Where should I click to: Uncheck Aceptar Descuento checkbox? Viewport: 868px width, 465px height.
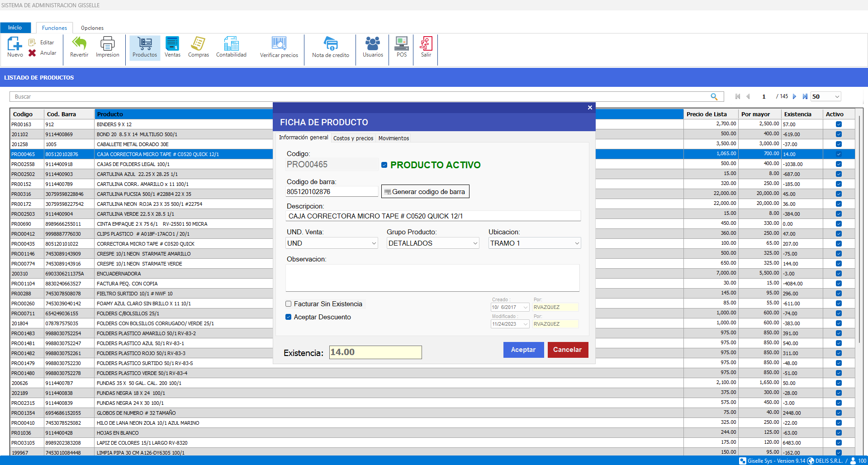(x=289, y=317)
